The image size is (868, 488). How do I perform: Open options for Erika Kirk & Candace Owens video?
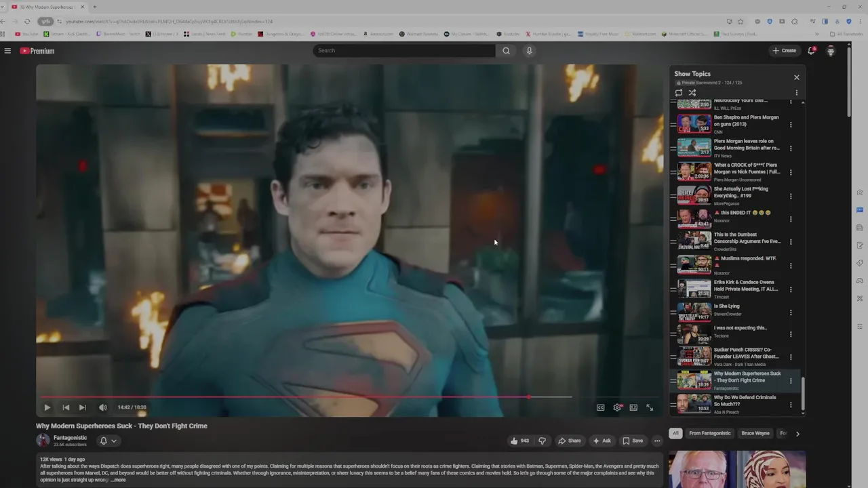point(791,289)
